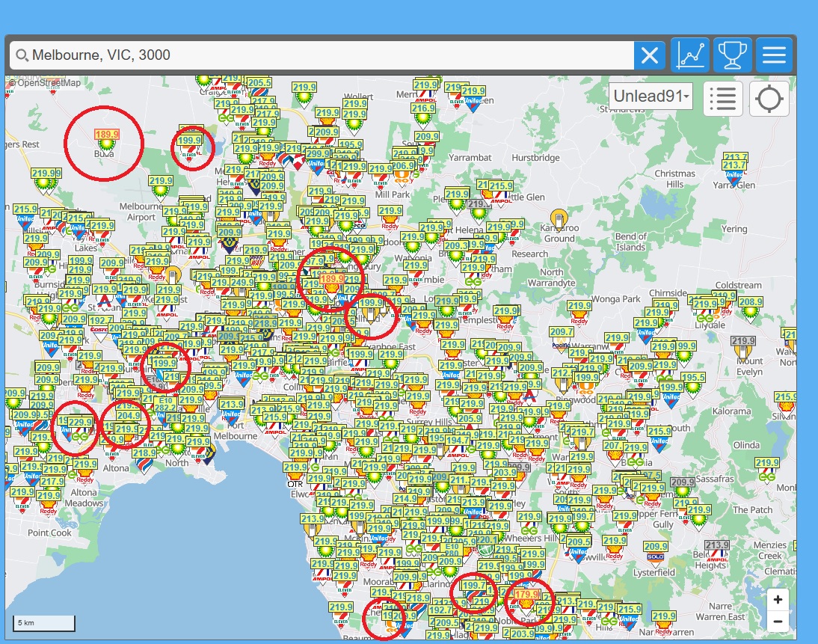Select the 209.3 BP marker near Helena
Screen dimensions: 818x644
pyautogui.click(x=456, y=251)
